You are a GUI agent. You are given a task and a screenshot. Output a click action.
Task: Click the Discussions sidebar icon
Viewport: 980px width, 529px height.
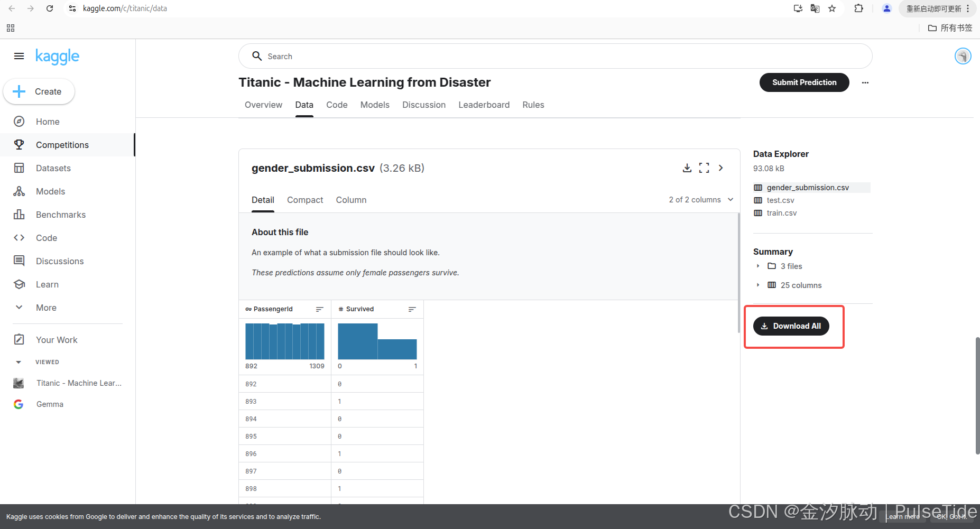[x=19, y=261]
